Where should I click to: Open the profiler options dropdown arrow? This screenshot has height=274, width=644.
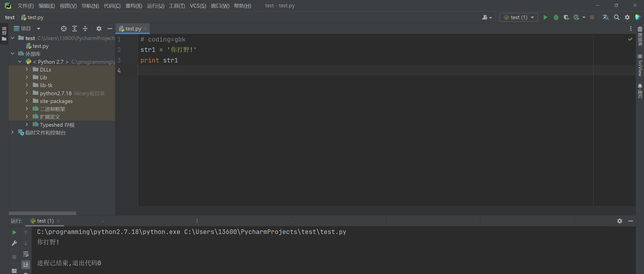(x=584, y=17)
